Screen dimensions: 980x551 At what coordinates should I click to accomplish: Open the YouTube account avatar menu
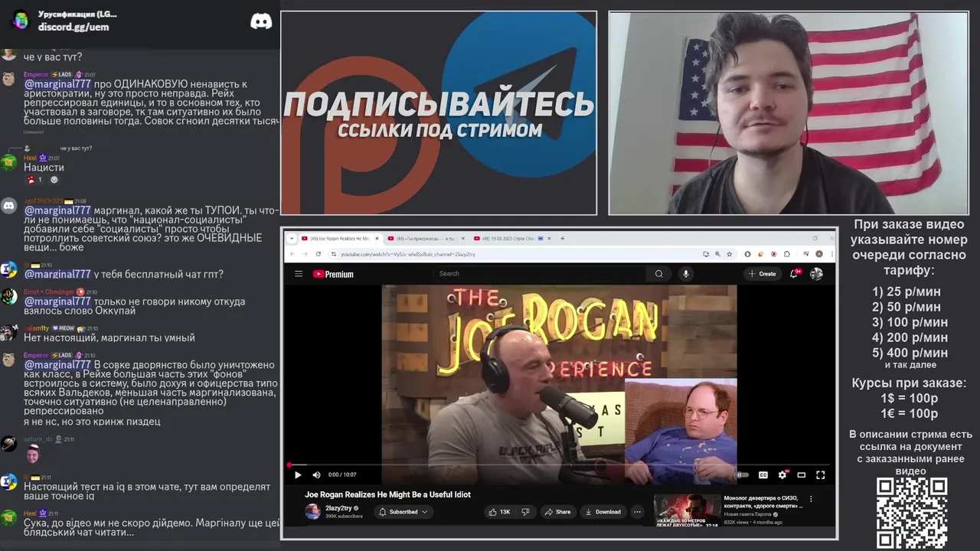coord(817,273)
